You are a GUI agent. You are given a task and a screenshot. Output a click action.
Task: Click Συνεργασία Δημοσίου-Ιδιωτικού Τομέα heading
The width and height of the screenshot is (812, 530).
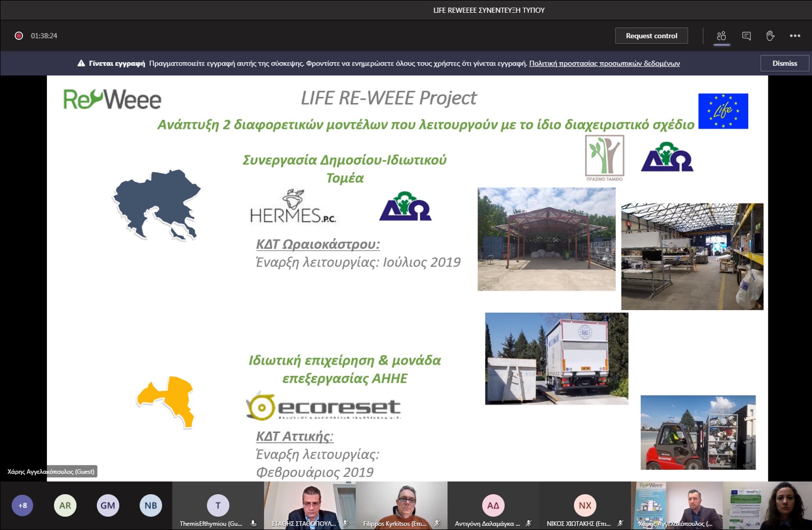click(x=345, y=169)
